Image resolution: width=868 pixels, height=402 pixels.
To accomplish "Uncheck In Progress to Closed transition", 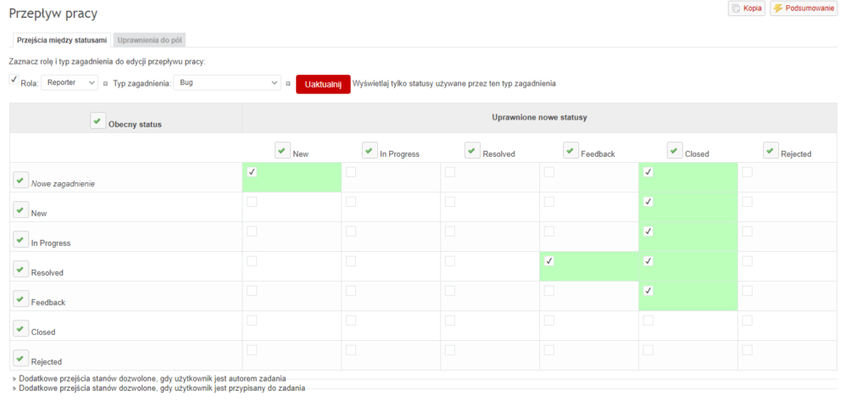I will (x=648, y=232).
